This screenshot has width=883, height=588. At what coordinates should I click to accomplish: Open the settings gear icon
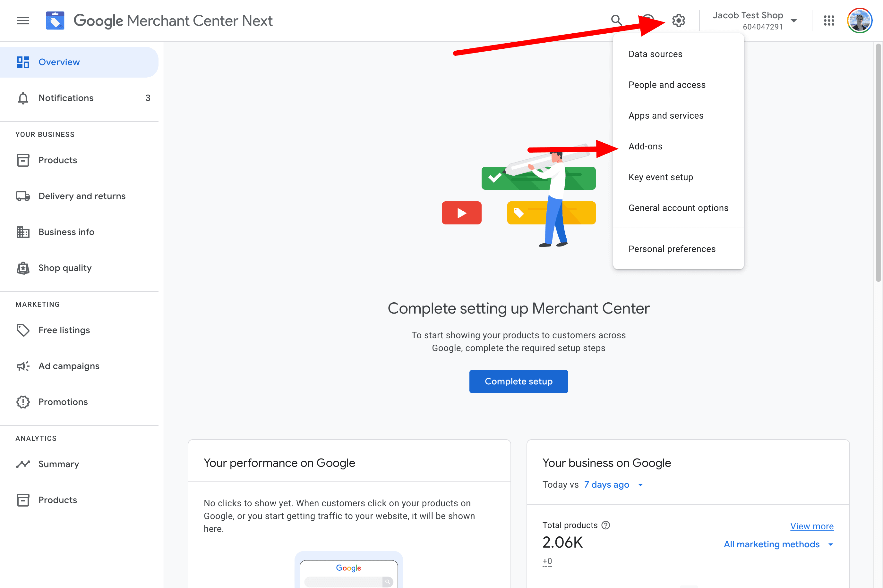click(x=678, y=21)
